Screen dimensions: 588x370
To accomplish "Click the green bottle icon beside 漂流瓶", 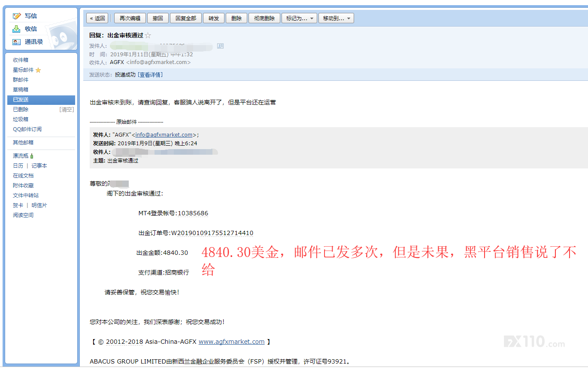I will (x=32, y=156).
